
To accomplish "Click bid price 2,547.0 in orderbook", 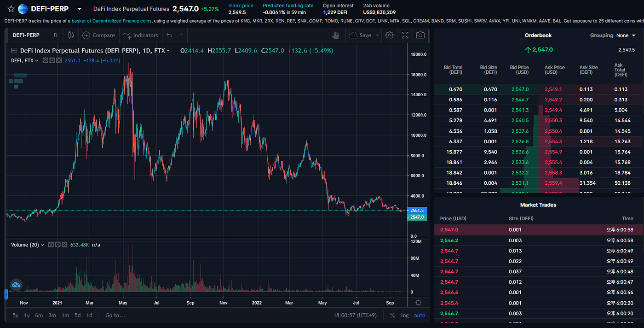I will pos(520,89).
